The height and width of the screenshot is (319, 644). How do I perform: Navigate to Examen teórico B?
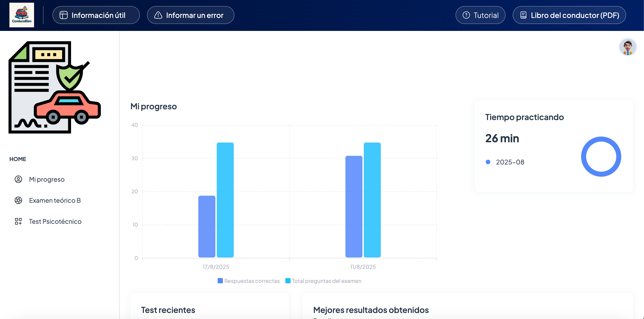(x=55, y=200)
